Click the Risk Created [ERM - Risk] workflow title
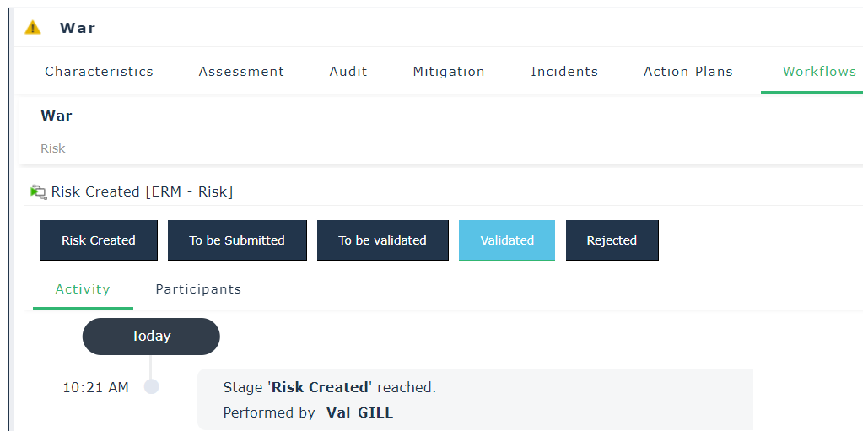Image resolution: width=868 pixels, height=431 pixels. coord(142,191)
